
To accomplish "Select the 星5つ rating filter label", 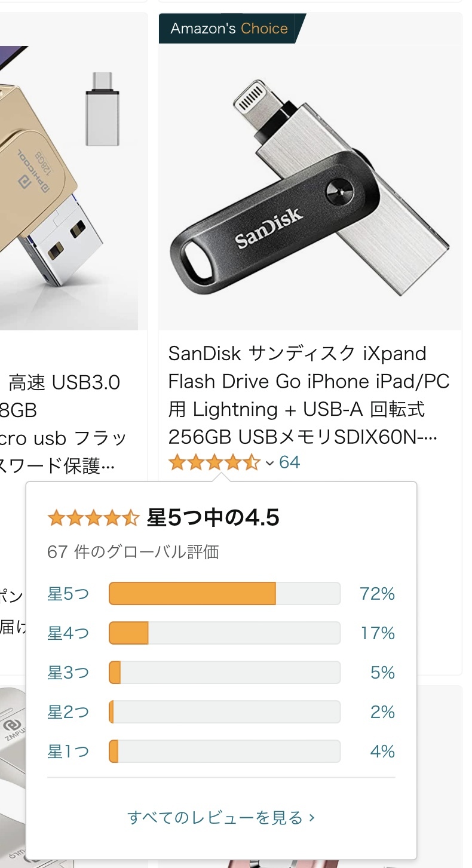I will (x=68, y=594).
